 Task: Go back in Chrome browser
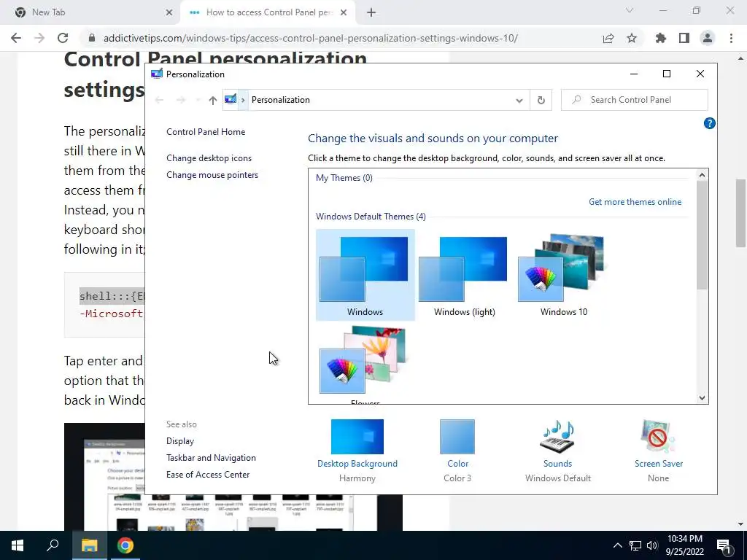(x=16, y=38)
